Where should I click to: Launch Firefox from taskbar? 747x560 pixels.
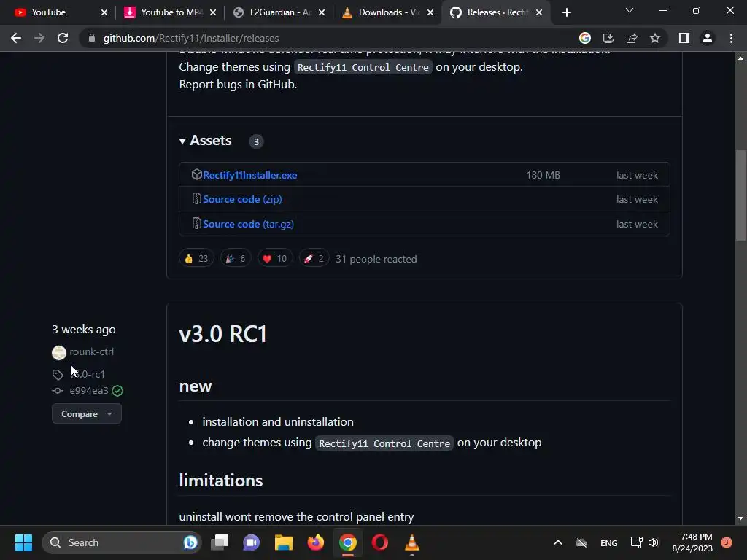(x=315, y=542)
